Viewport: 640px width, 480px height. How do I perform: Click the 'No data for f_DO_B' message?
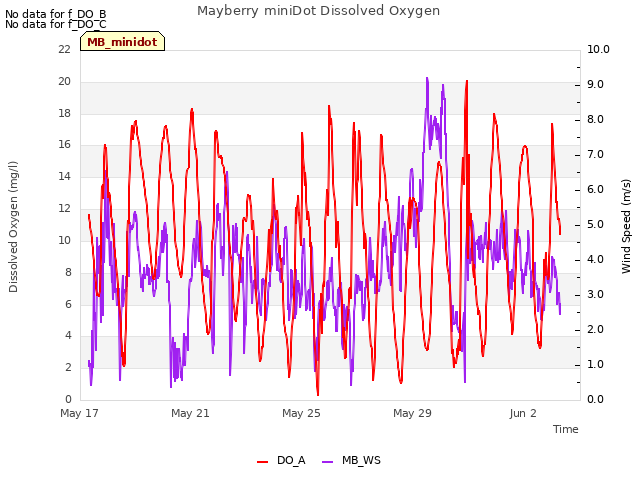pyautogui.click(x=56, y=14)
